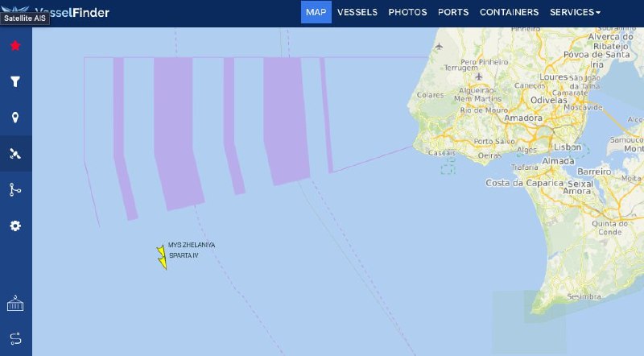Screen dimensions: 644x356
Task: Open the VESSELS menu item
Action: coord(357,12)
